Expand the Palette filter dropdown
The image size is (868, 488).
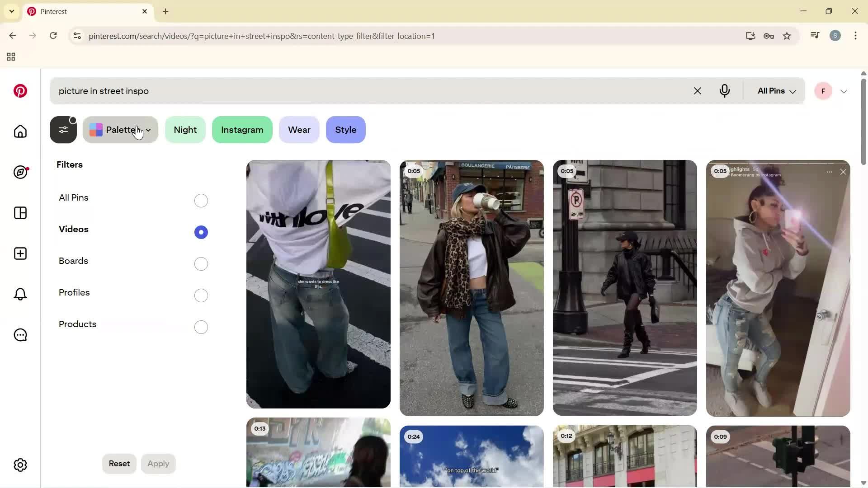pyautogui.click(x=149, y=130)
